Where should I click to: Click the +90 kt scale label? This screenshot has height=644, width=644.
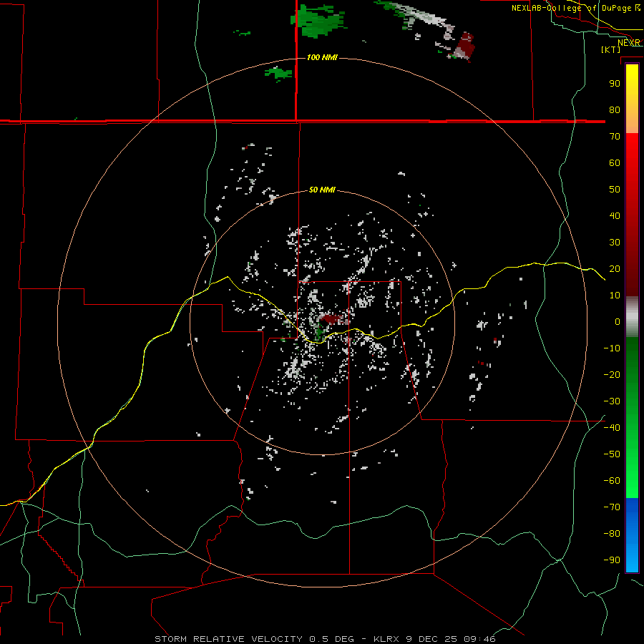coord(615,84)
